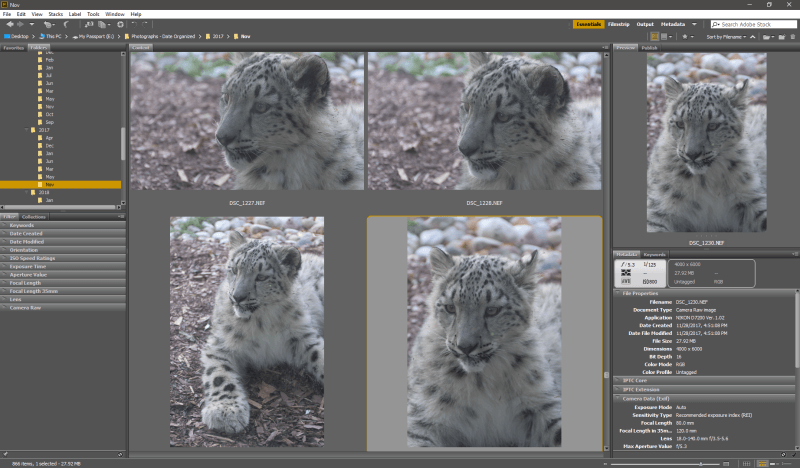Expand the Date Created filter
Screen dimensions: 800x468
tap(63, 233)
